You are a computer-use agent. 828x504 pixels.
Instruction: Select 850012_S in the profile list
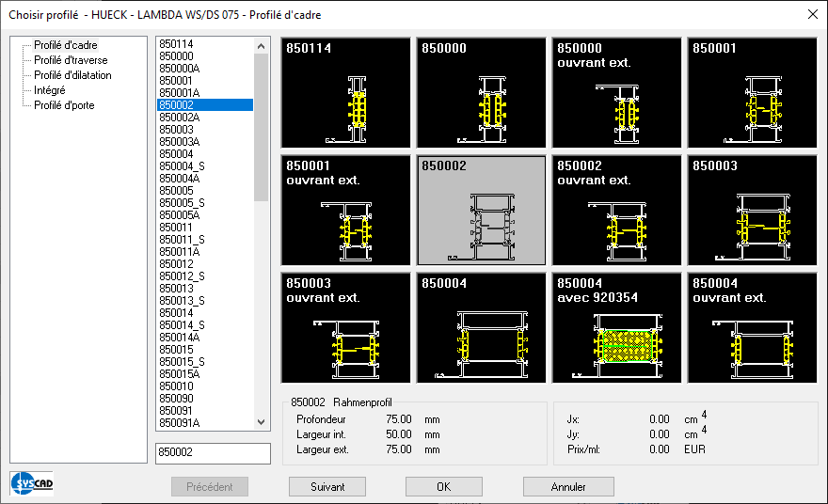[x=205, y=276]
